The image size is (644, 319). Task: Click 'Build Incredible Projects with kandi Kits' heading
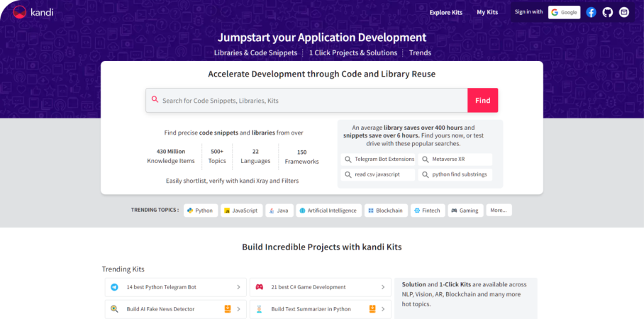(321, 247)
